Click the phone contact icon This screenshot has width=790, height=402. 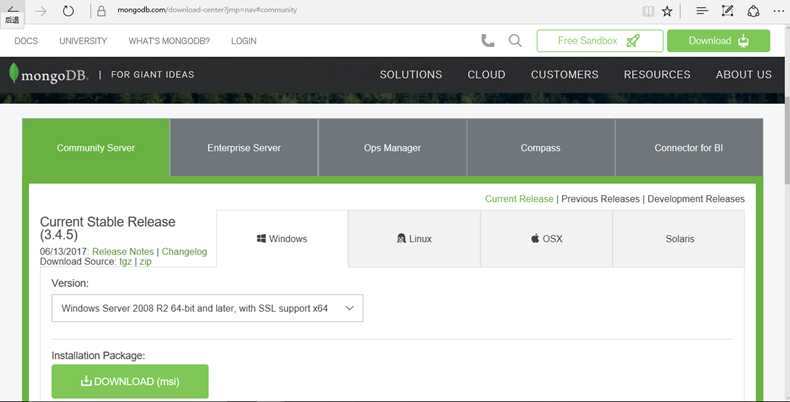(488, 41)
